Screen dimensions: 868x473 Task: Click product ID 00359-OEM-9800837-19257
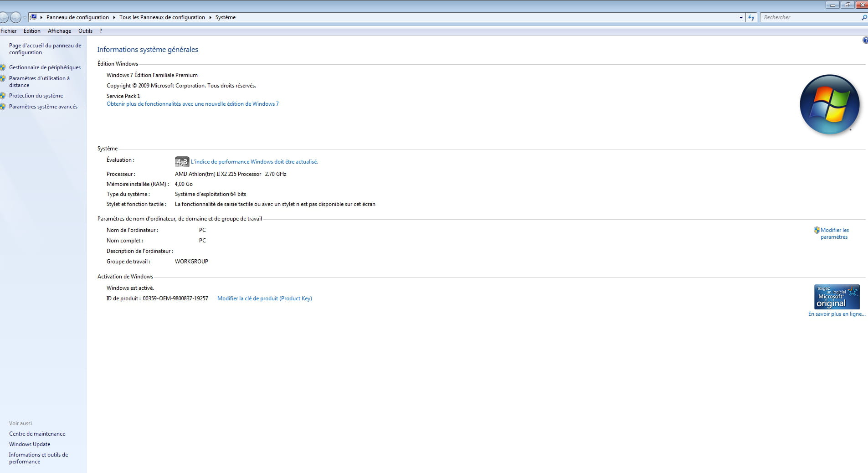tap(175, 298)
